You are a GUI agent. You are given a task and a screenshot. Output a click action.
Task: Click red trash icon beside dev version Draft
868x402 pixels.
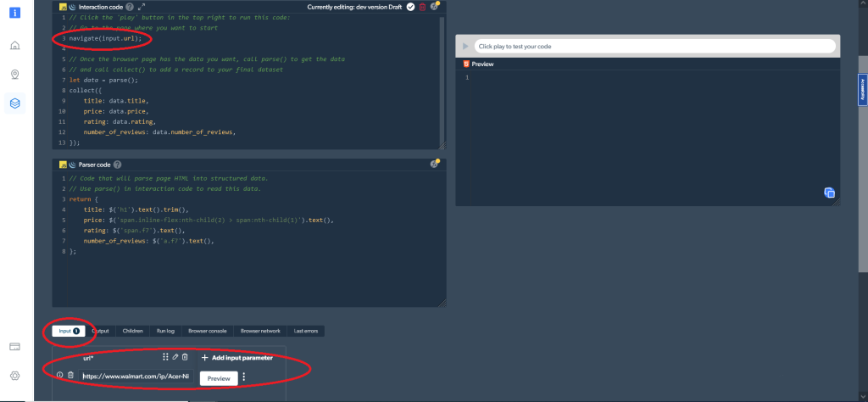[422, 7]
